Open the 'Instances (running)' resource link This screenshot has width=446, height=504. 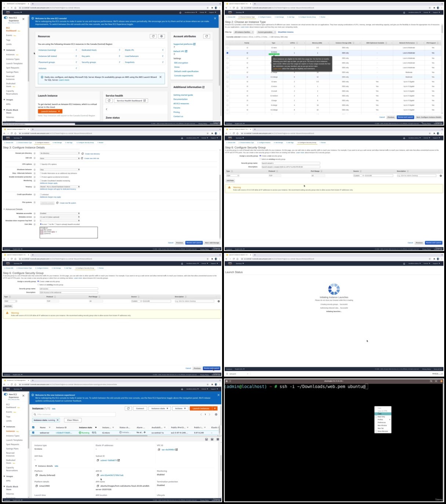point(47,50)
